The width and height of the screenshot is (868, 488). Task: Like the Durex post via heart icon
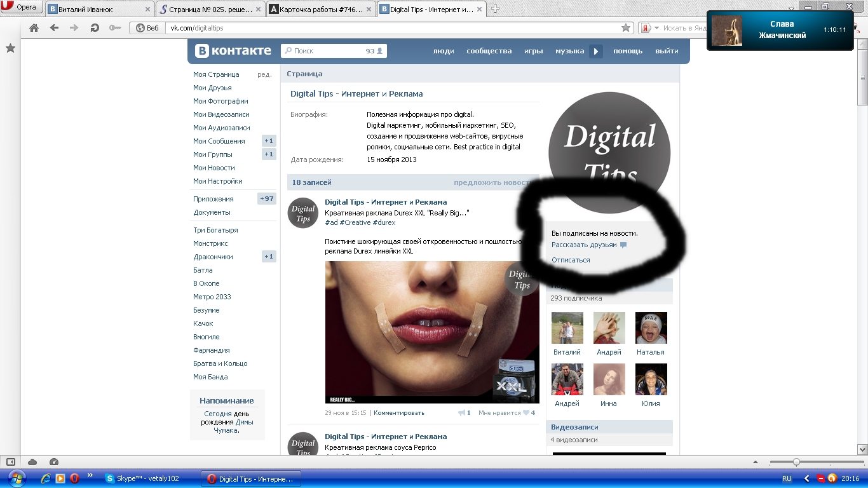(526, 412)
